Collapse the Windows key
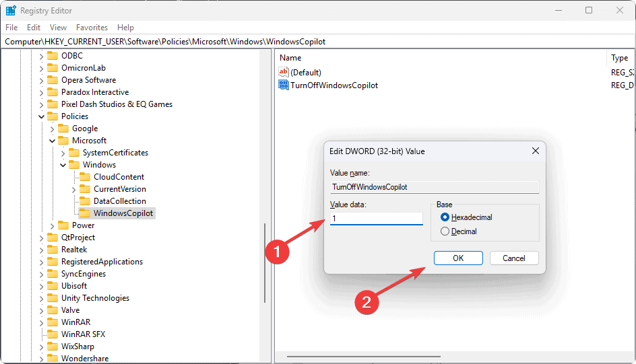Image resolution: width=636 pixels, height=364 pixels. pyautogui.click(x=63, y=166)
